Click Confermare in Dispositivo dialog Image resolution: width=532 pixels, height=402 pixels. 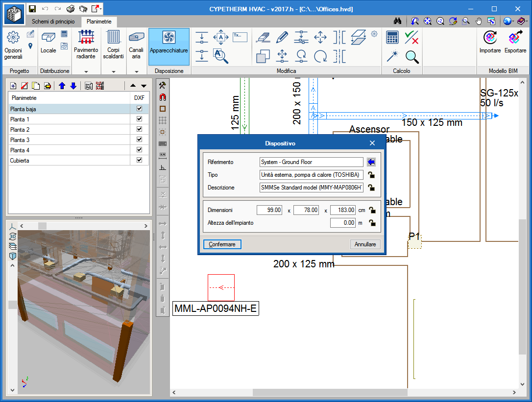click(222, 244)
